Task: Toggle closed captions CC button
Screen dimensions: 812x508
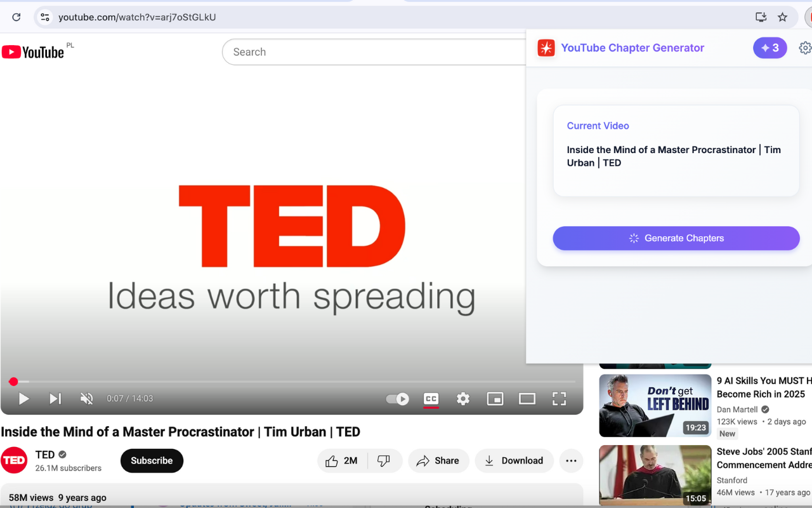Action: tap(431, 399)
